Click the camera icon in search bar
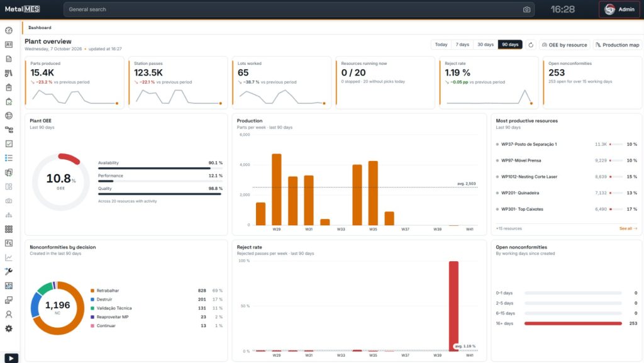Screen dimensions: 644x363 (526, 9)
